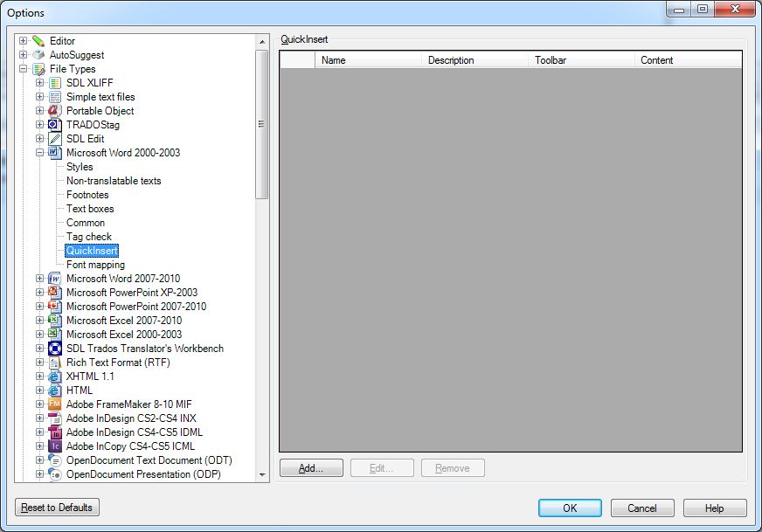Screen dimensions: 762x532
Task: Click the Simple text files icon
Action: (x=55, y=97)
